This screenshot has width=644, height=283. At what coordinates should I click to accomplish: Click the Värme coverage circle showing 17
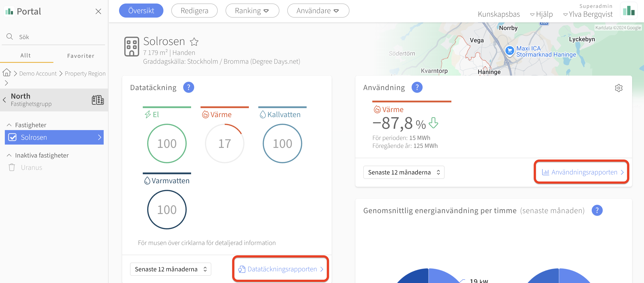tap(224, 143)
